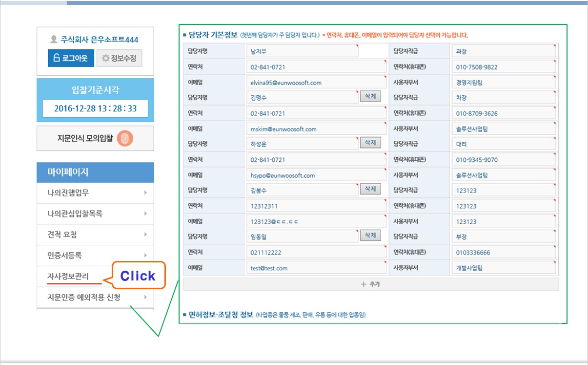Edit the name field containing 김명수
Screen dimensions: 588x365
(302, 98)
